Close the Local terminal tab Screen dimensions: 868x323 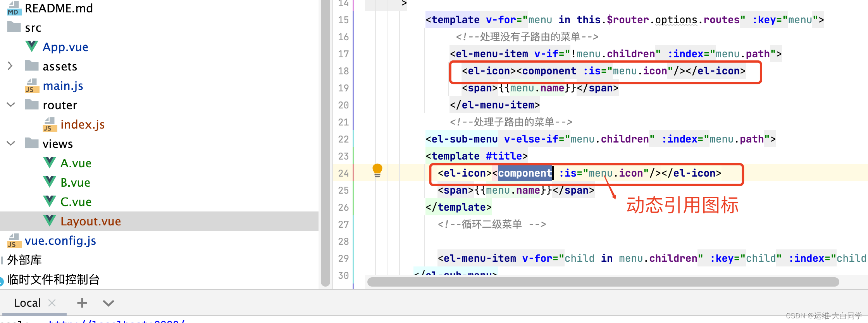[52, 303]
